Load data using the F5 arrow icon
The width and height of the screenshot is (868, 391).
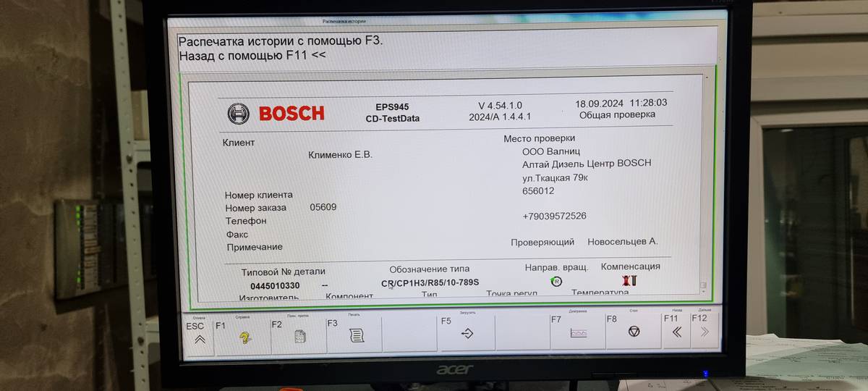tap(467, 334)
